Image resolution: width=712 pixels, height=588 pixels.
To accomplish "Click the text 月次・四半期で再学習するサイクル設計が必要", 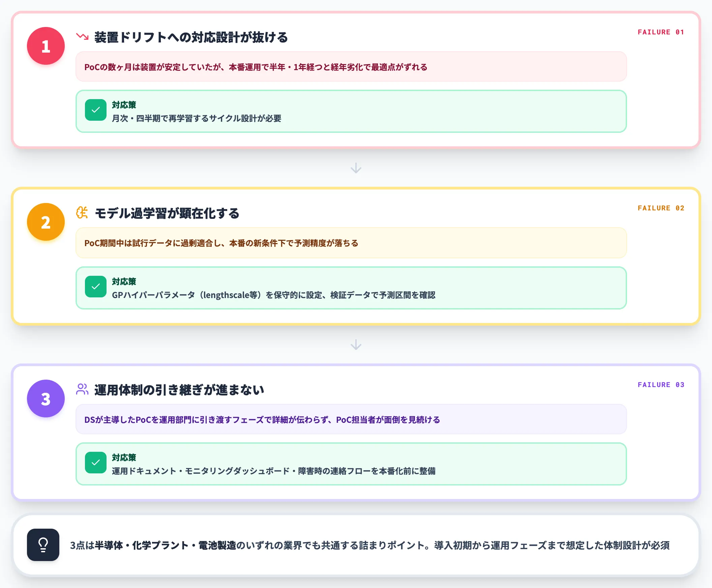I will coord(197,118).
